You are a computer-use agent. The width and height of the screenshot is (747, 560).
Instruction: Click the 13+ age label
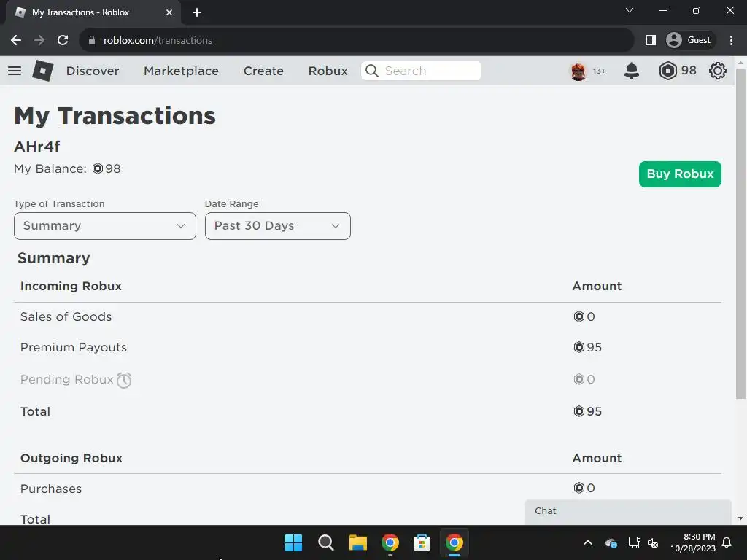point(599,71)
